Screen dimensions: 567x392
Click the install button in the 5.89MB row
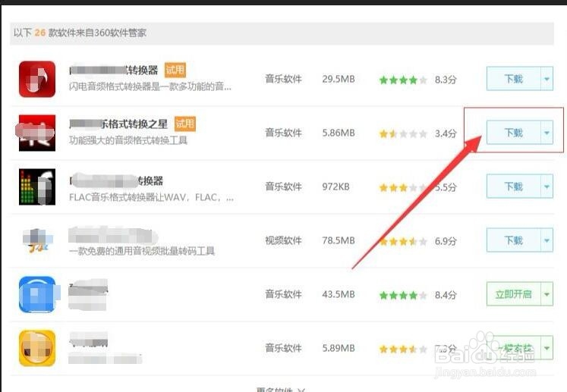[513, 348]
